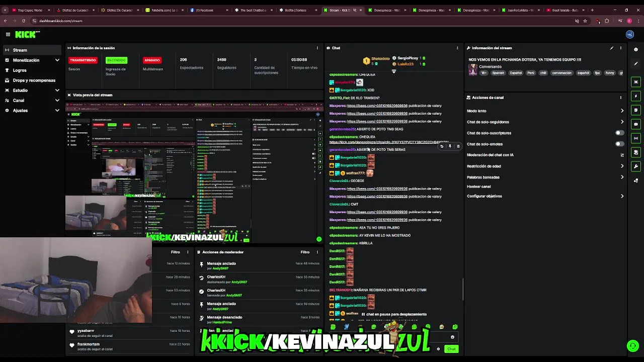Open the Chat de solo-seguidores chevron

click(x=622, y=122)
